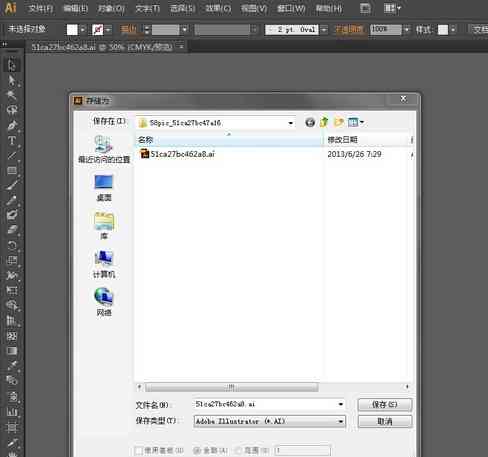This screenshot has height=457, width=488.
Task: Expand the file name dropdown arrow
Action: point(340,404)
